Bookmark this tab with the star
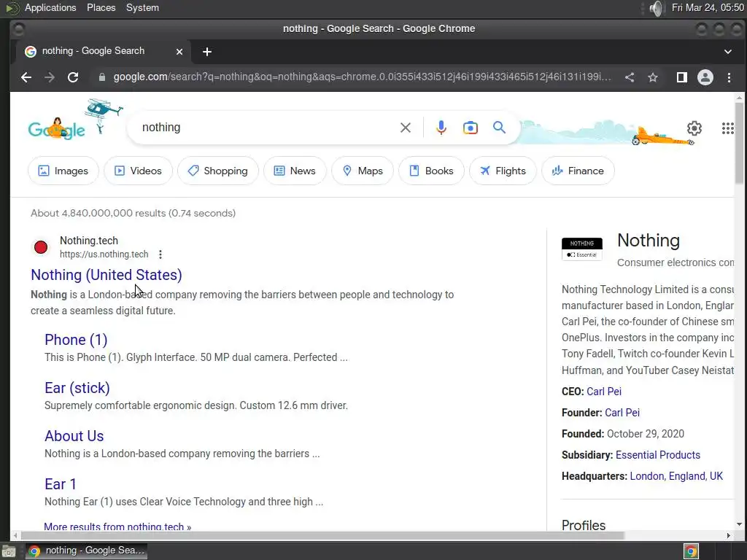 coord(653,77)
